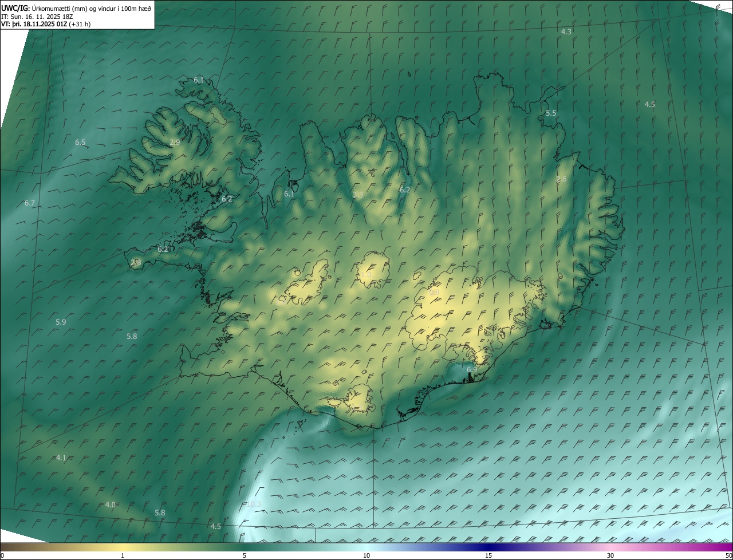
Task: Click the 10.3 precipitable water value
Action: click(254, 504)
